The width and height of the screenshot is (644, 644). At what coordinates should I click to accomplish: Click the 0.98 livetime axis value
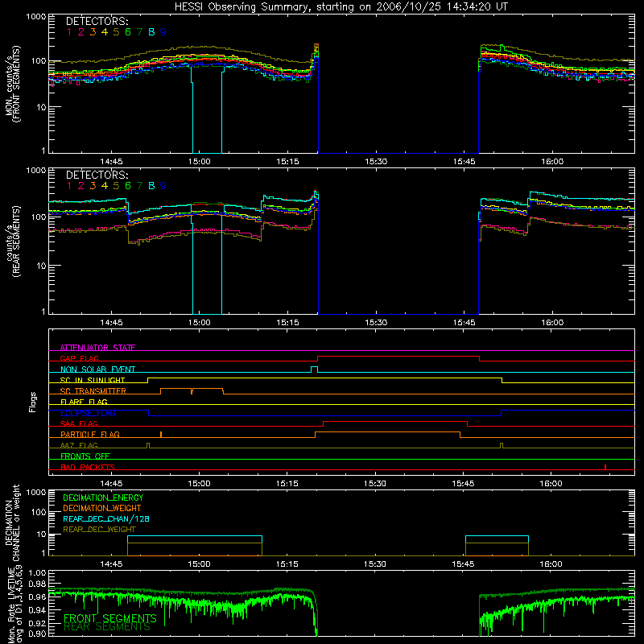point(37,584)
